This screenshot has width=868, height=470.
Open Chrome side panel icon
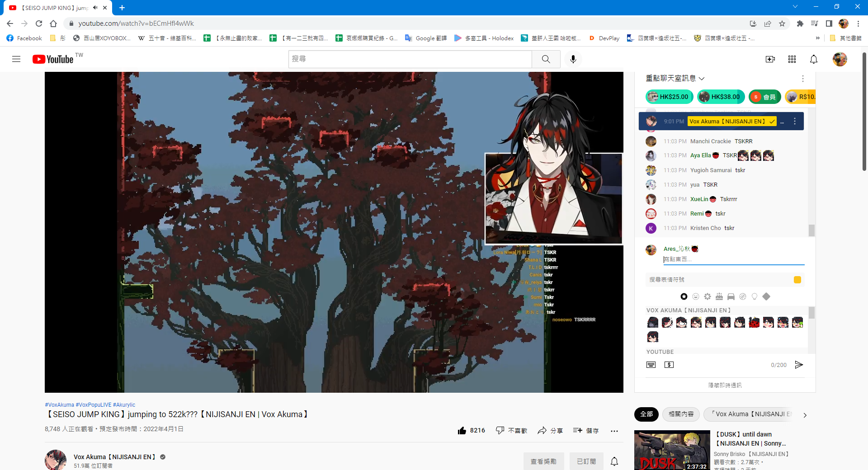pyautogui.click(x=829, y=23)
